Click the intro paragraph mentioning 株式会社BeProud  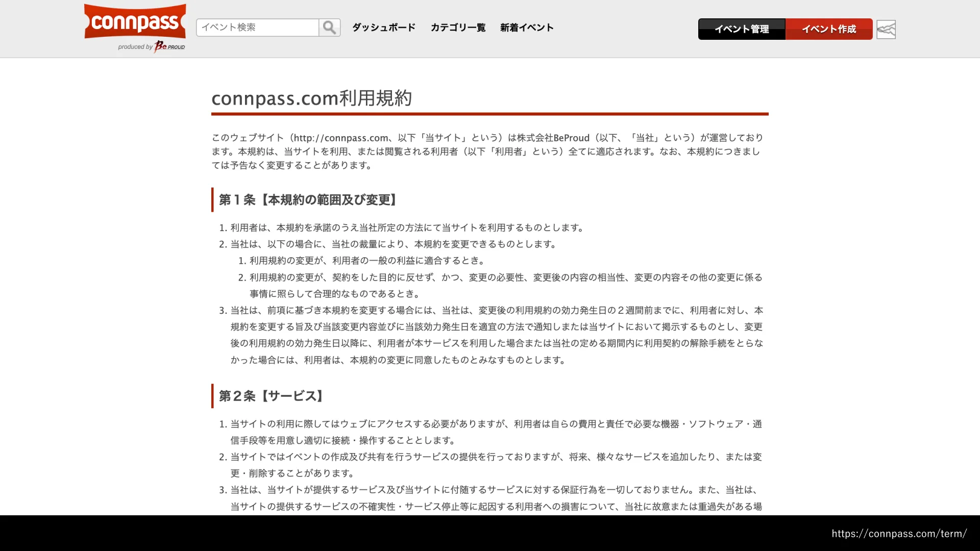(x=487, y=152)
